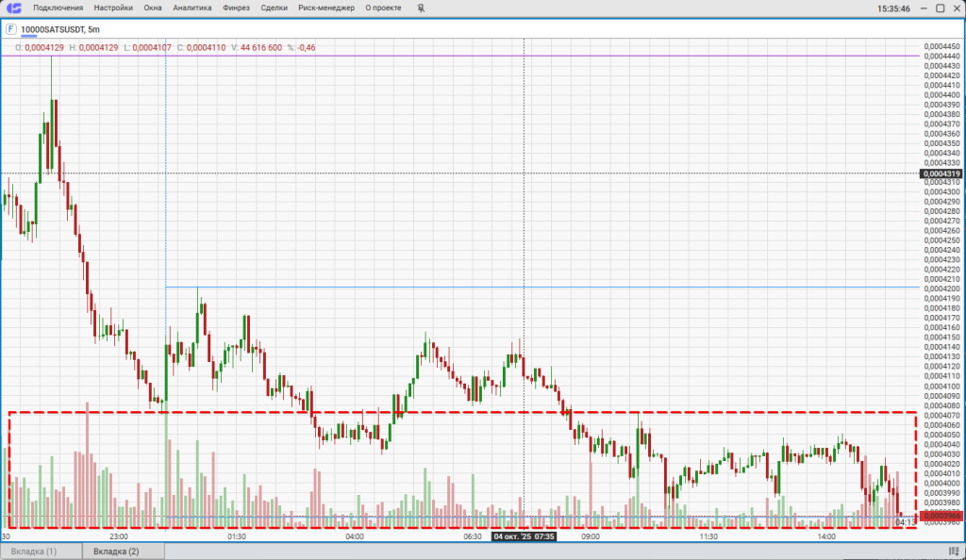Toggle the pin window icon
This screenshot has height=560, width=966.
[x=420, y=8]
